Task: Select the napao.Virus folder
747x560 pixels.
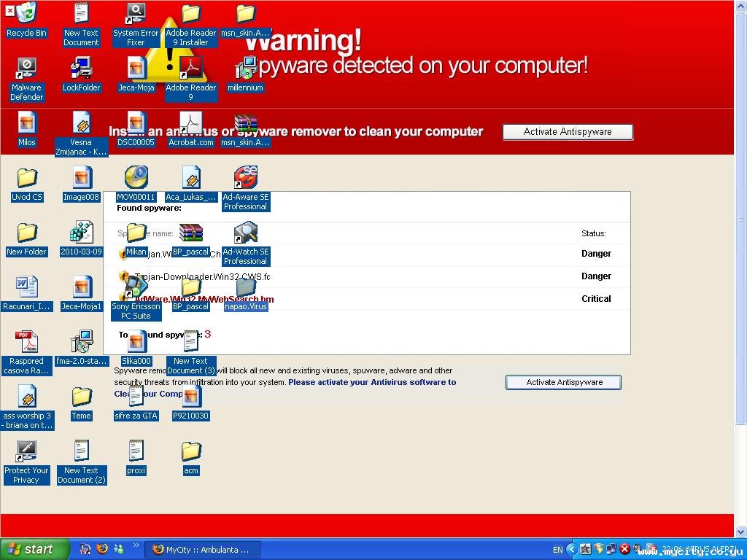Action: click(x=246, y=294)
